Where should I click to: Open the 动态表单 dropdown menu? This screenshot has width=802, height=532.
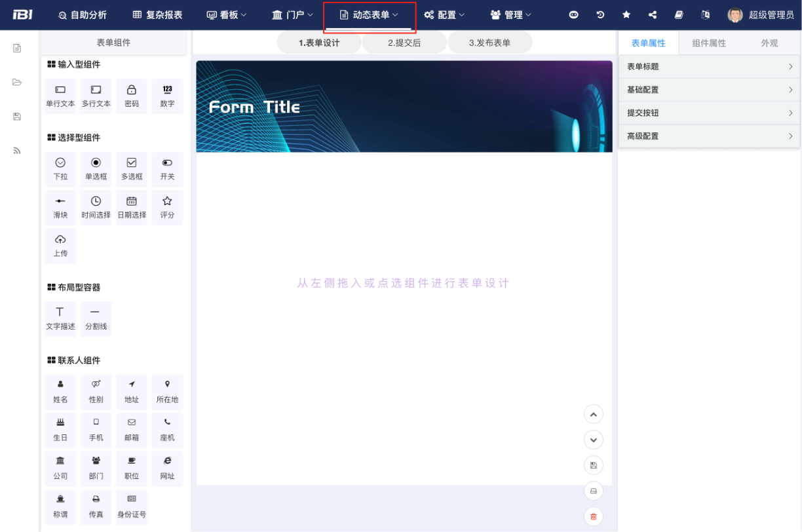coord(370,15)
